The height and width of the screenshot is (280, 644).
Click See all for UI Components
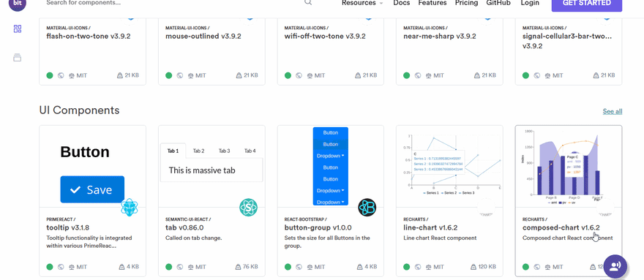pos(613,111)
